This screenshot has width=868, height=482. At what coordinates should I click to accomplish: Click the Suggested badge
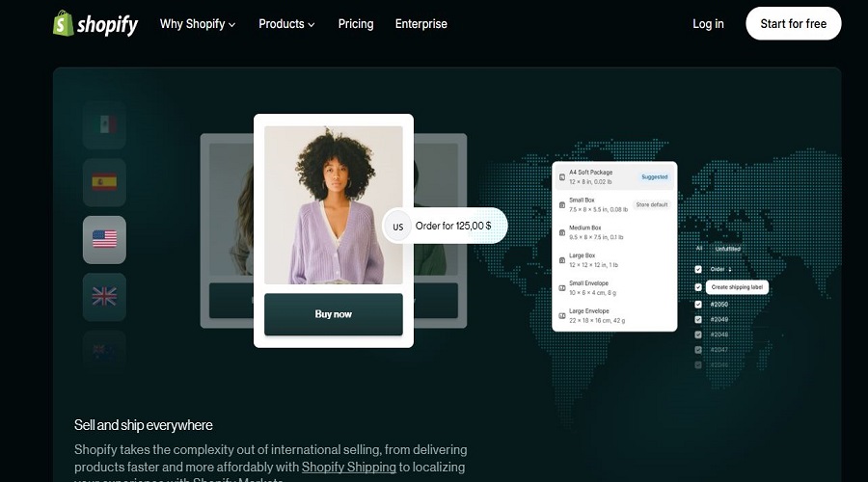click(x=654, y=177)
